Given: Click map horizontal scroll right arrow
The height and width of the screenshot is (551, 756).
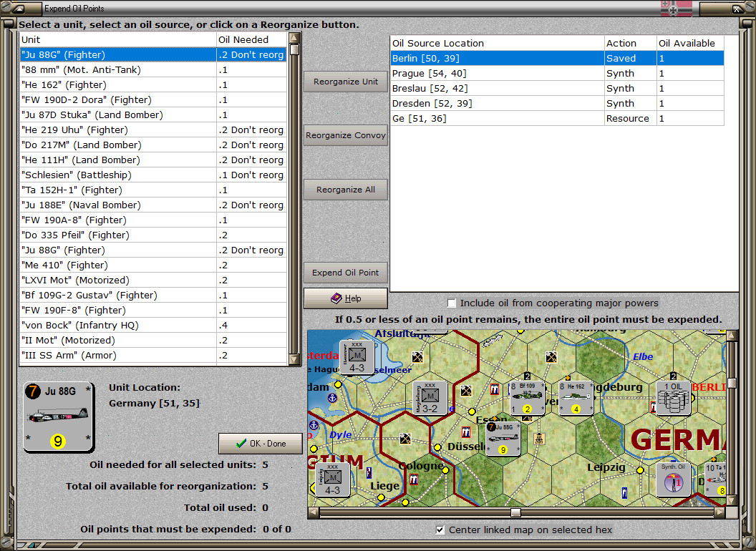Looking at the screenshot, I should click(719, 512).
